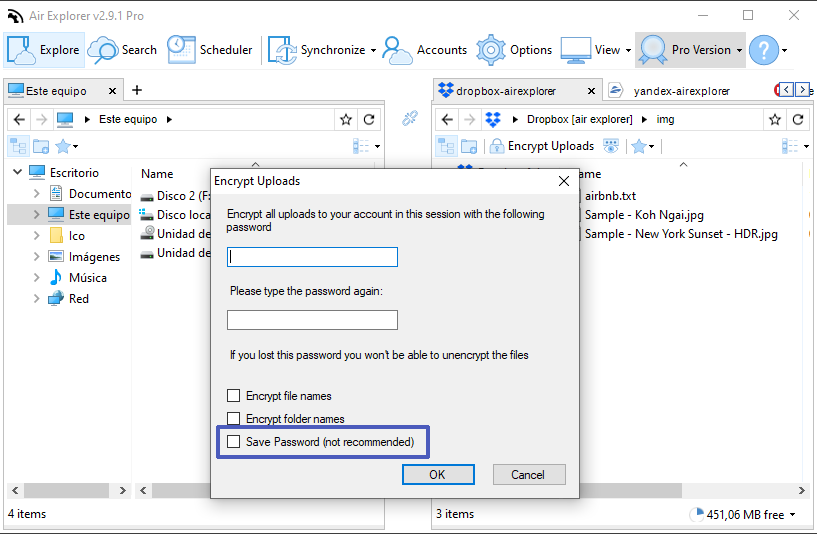Viewport: 817px width, 534px height.
Task: Click the retype password field
Action: [312, 320]
